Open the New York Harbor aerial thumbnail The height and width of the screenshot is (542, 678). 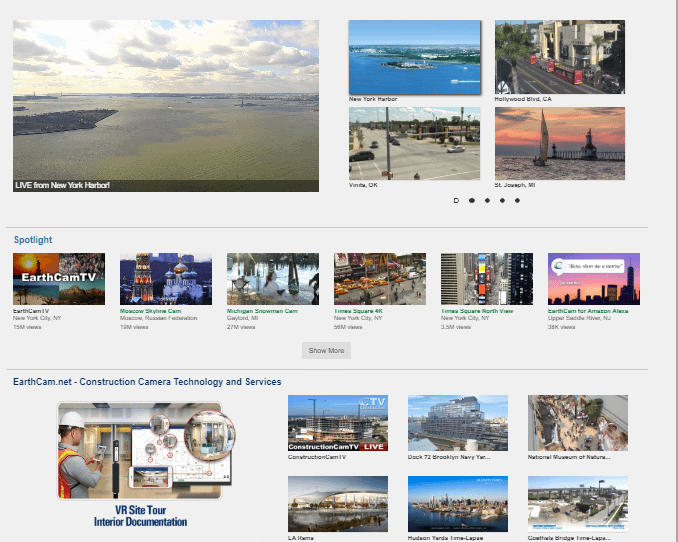414,57
